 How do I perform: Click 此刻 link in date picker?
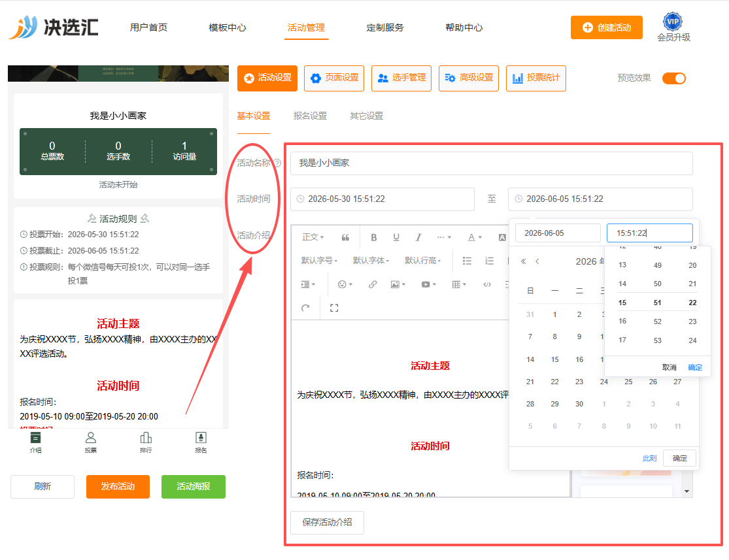tap(649, 458)
